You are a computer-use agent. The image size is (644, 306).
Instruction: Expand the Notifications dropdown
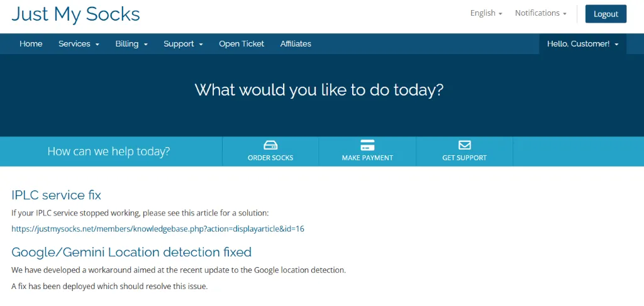point(540,13)
